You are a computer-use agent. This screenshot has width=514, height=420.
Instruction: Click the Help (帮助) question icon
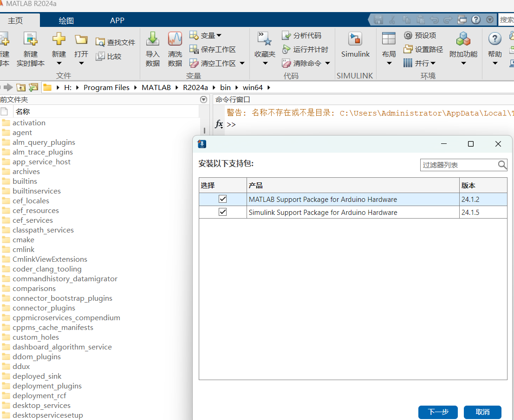[x=494, y=39]
